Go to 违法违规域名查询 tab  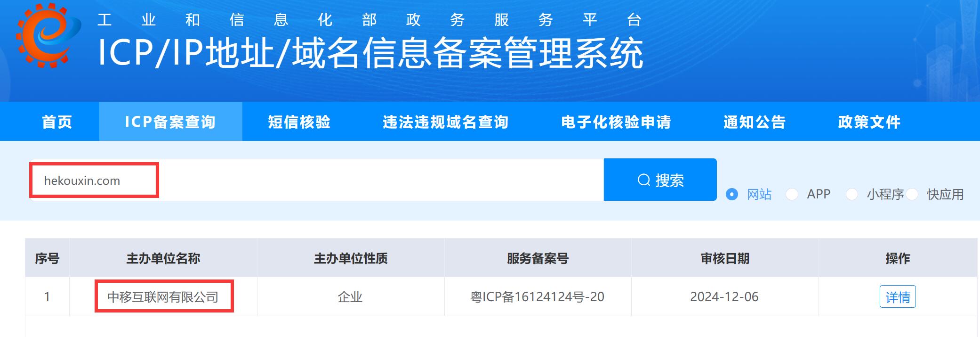pyautogui.click(x=445, y=122)
